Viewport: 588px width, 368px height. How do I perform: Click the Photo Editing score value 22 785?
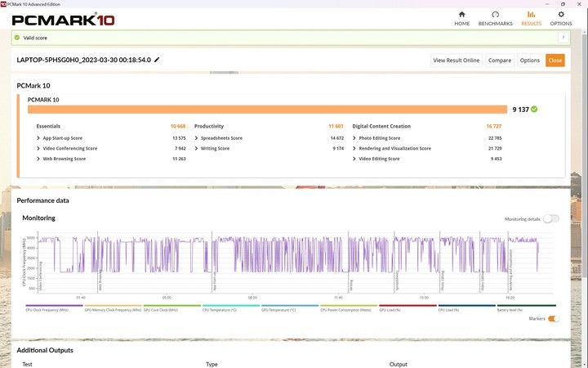(x=495, y=138)
